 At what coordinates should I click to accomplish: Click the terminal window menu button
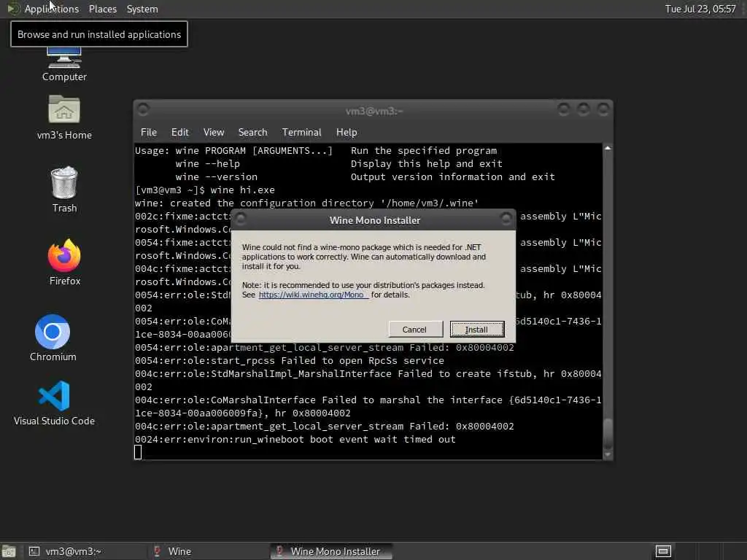click(x=143, y=110)
